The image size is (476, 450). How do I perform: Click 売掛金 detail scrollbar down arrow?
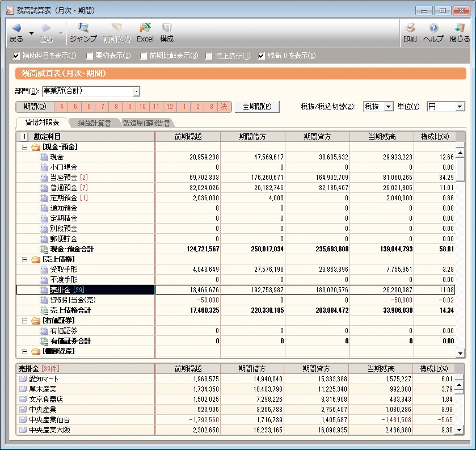click(x=460, y=430)
